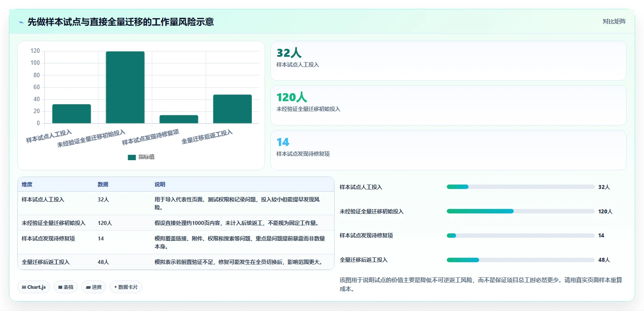This screenshot has width=644, height=311.
Task: Click the 样本试点发现待修复项 progress bar
Action: pos(520,236)
